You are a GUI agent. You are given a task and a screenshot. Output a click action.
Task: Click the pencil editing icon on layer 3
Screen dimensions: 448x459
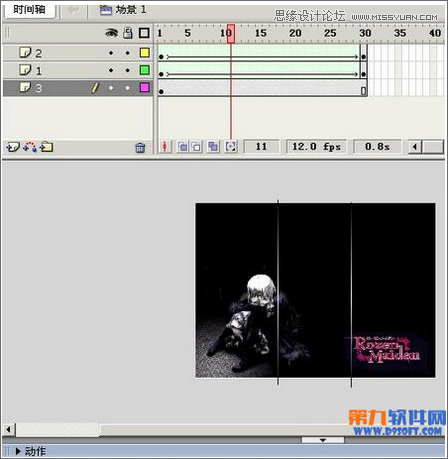pyautogui.click(x=95, y=88)
